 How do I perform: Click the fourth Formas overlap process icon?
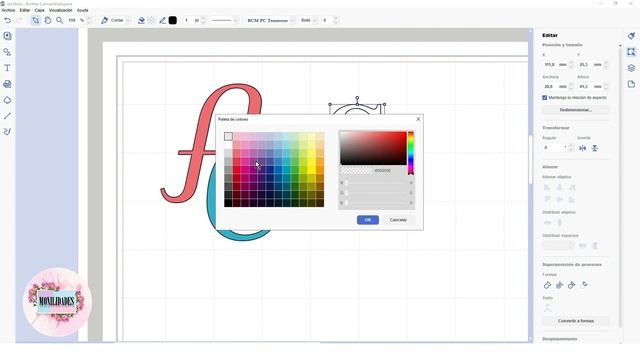tap(584, 284)
